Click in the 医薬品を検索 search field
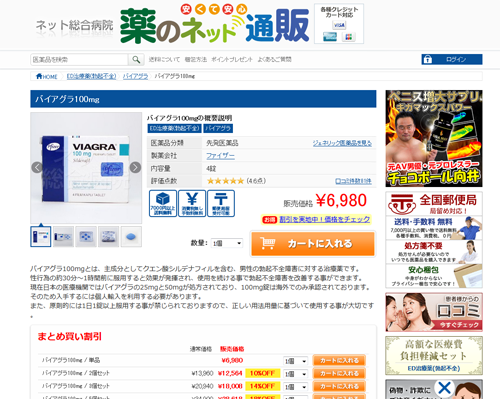The height and width of the screenshot is (399, 500). tap(79, 60)
